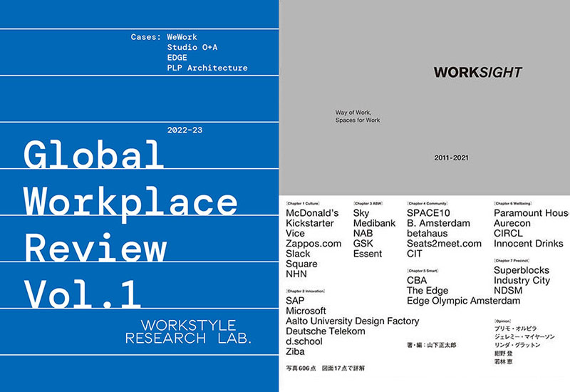570x392 pixels.
Task: Click PLP Architecture in the Cases list
Action: coord(207,68)
